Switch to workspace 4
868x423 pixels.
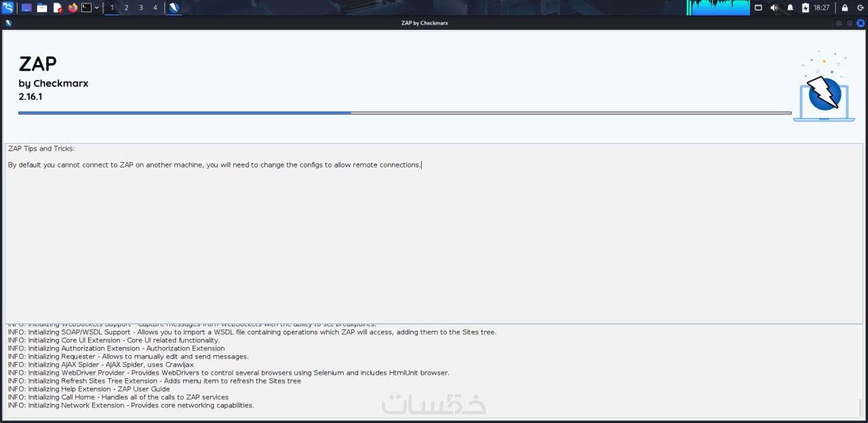pos(155,7)
